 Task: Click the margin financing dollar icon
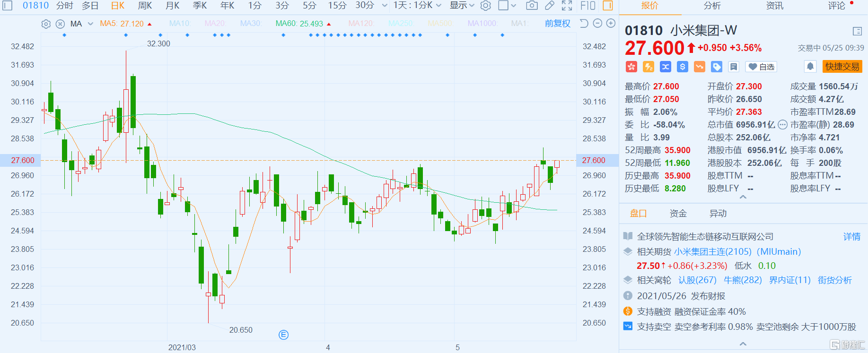click(x=628, y=311)
